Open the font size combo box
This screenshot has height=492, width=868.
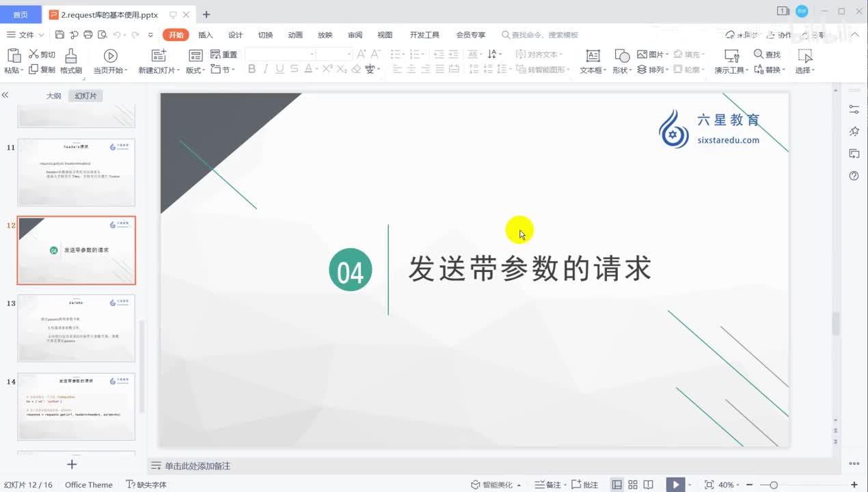334,54
